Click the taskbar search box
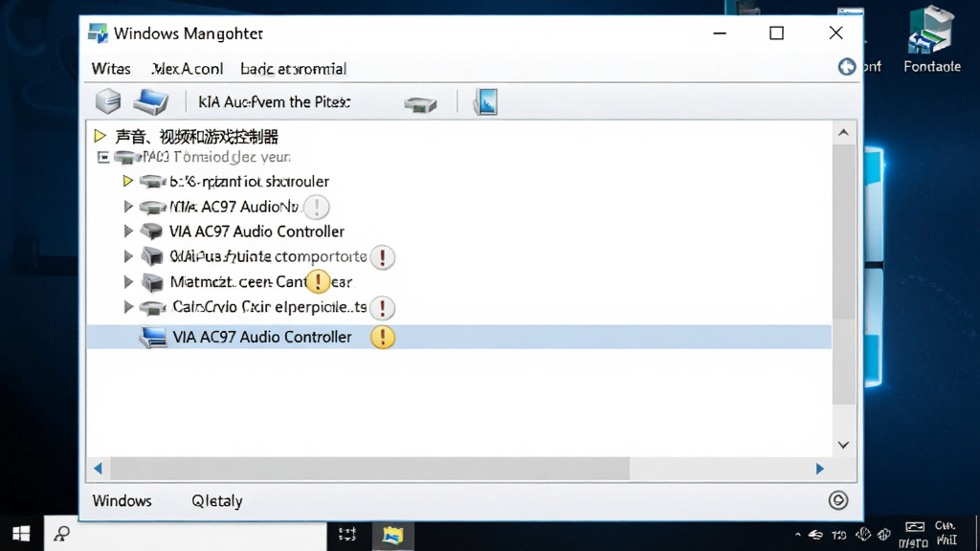This screenshot has height=551, width=980. point(185,534)
